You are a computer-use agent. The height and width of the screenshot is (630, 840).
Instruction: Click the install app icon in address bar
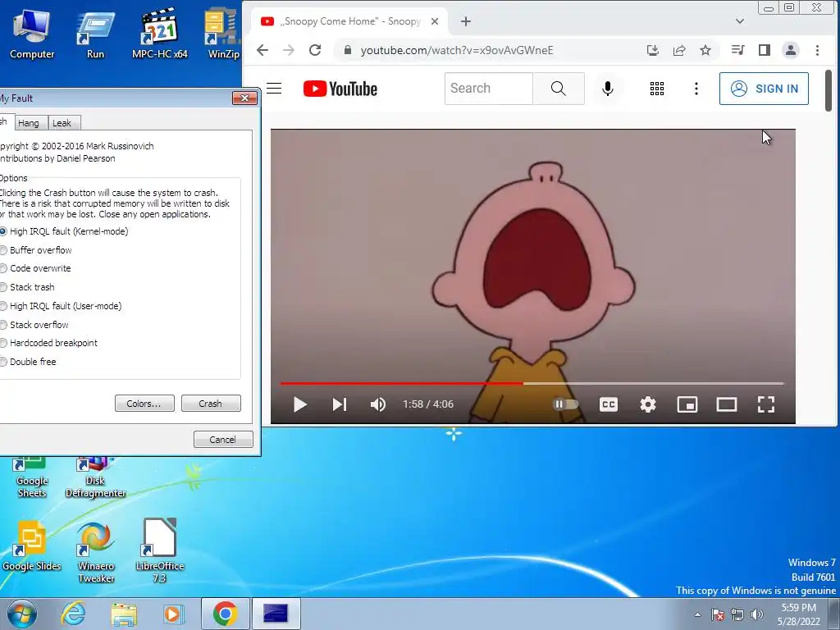coord(652,50)
